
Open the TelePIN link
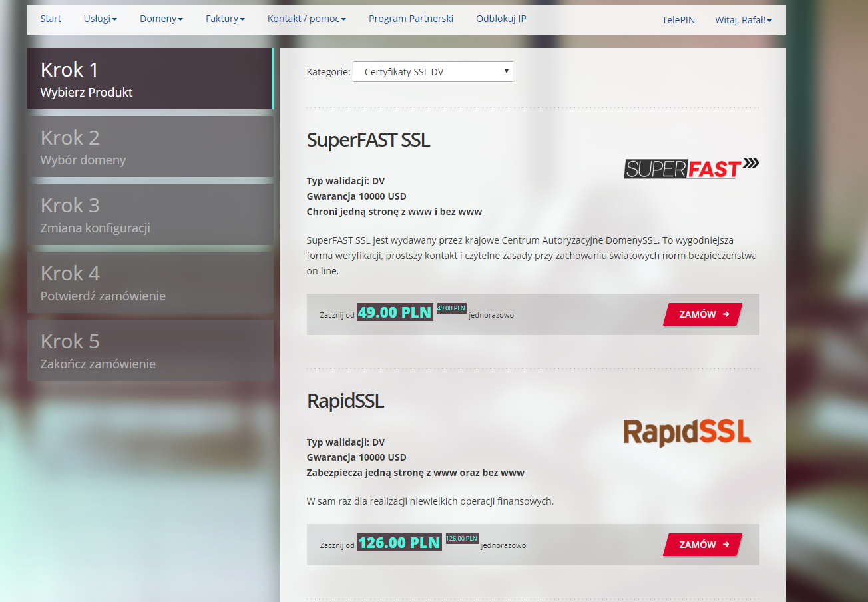coord(678,20)
